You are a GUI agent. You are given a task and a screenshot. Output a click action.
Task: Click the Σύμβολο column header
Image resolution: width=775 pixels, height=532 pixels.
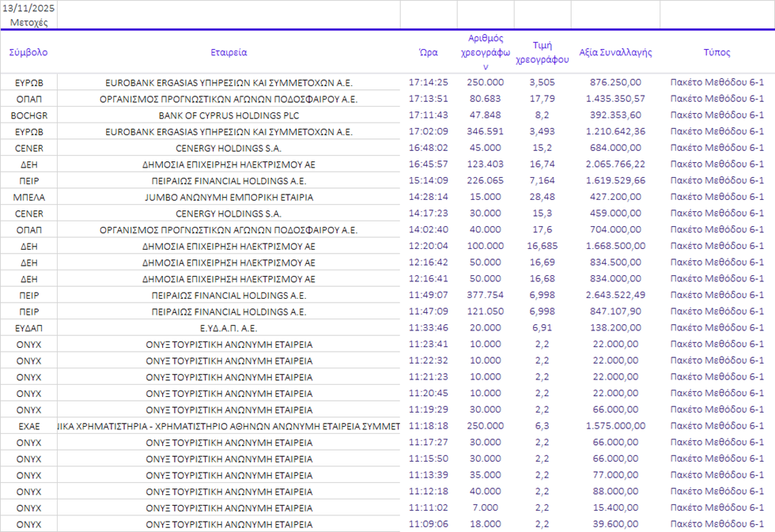(x=28, y=52)
